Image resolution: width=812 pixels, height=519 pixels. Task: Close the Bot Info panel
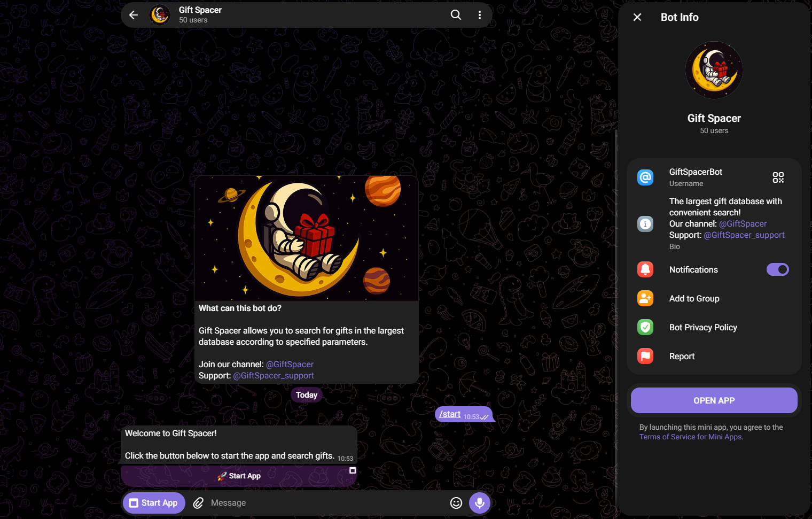coord(637,17)
